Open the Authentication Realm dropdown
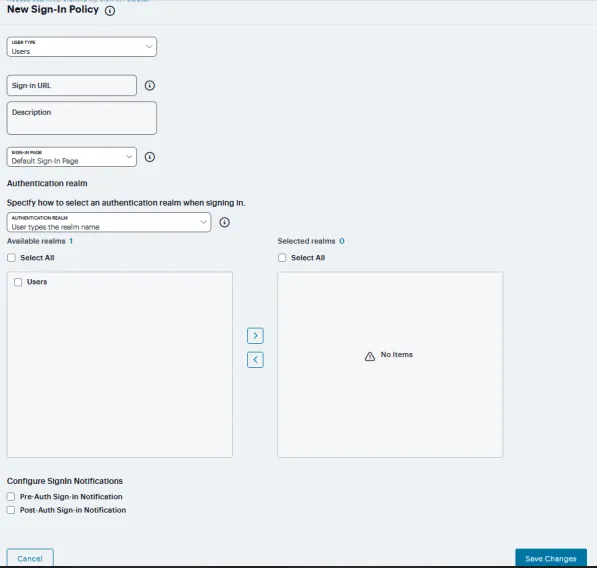The height and width of the screenshot is (568, 597). pyautogui.click(x=109, y=222)
